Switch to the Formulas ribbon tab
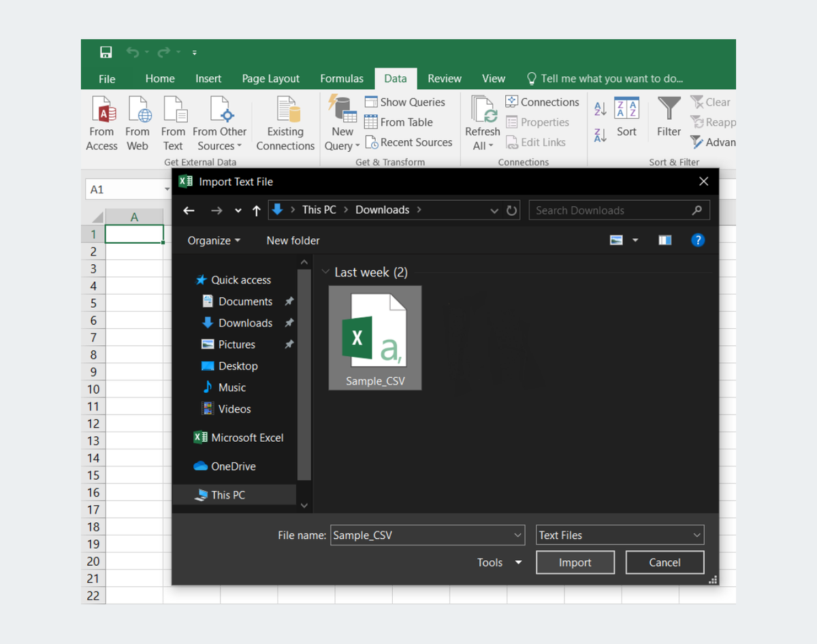This screenshot has height=644, width=817. tap(342, 79)
